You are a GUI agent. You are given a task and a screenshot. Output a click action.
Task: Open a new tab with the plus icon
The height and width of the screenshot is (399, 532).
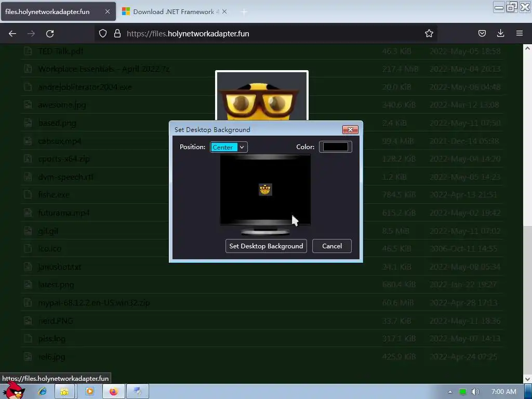click(244, 12)
